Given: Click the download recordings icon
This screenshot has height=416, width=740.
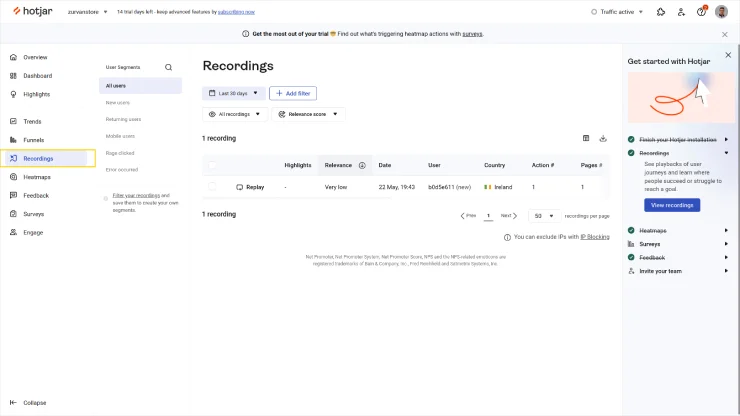Looking at the screenshot, I should 603,138.
